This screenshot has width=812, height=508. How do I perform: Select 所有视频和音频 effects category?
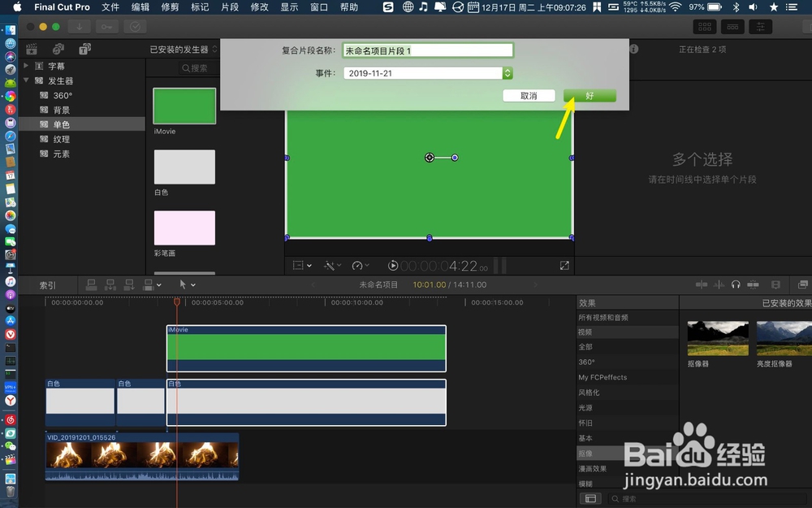point(603,318)
